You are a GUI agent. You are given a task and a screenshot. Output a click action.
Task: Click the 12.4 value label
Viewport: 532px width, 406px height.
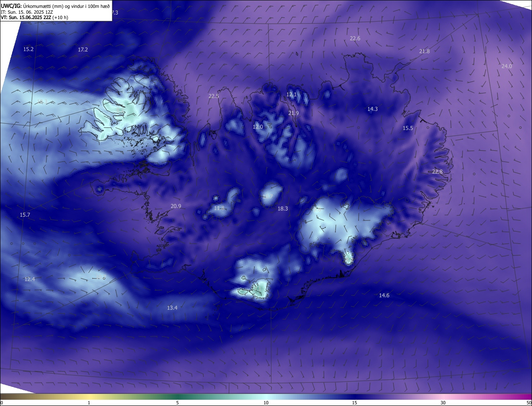tap(30, 279)
